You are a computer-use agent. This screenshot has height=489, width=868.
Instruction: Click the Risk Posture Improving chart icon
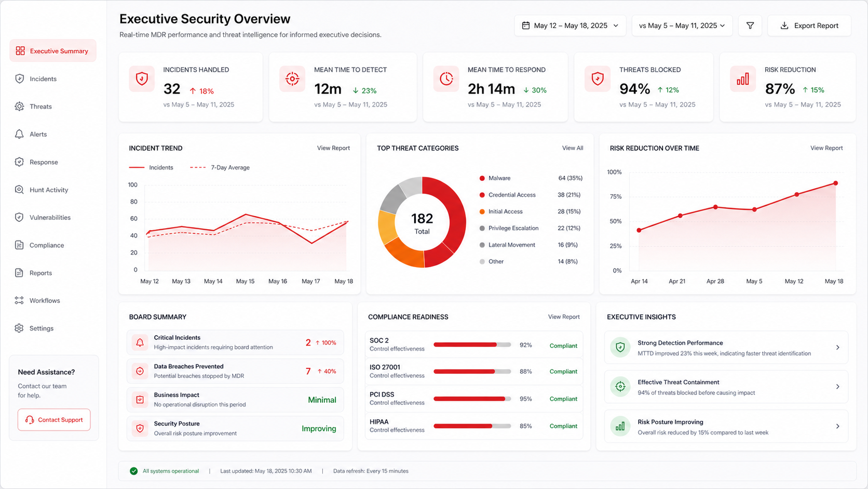(x=620, y=426)
